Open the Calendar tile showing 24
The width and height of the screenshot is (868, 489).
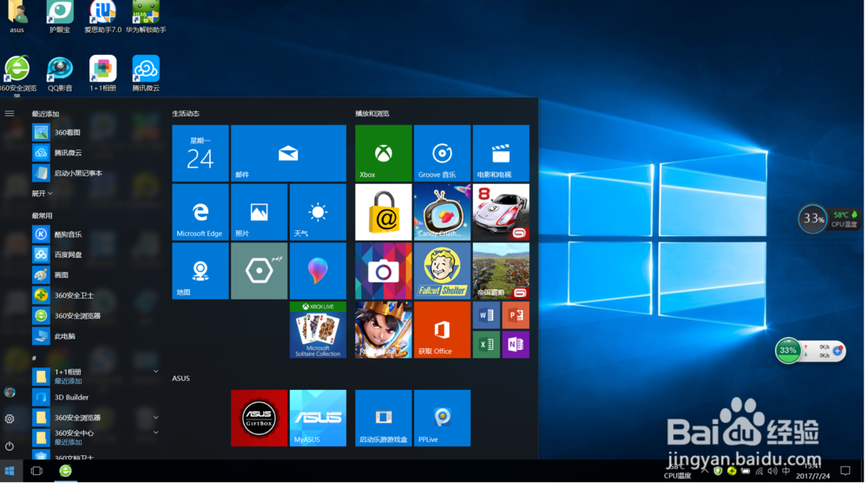(201, 154)
